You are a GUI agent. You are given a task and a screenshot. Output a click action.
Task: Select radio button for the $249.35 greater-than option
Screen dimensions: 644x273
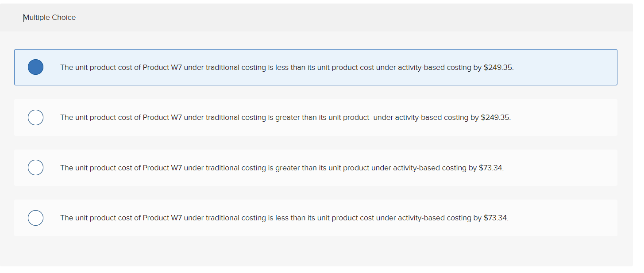(x=35, y=117)
